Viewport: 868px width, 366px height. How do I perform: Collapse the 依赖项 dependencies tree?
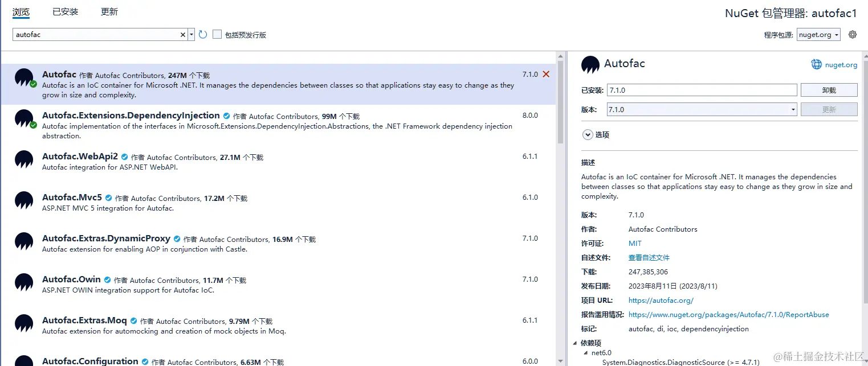click(575, 343)
